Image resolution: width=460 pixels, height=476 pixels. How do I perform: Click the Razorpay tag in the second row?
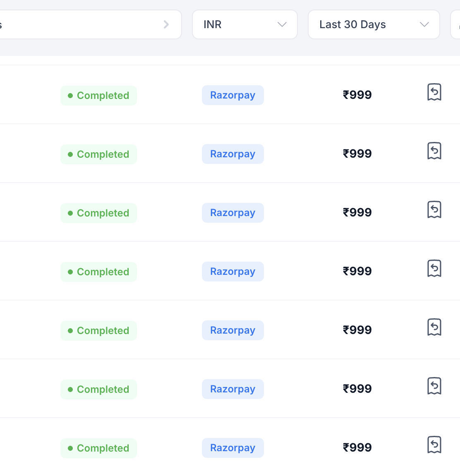pyautogui.click(x=233, y=154)
